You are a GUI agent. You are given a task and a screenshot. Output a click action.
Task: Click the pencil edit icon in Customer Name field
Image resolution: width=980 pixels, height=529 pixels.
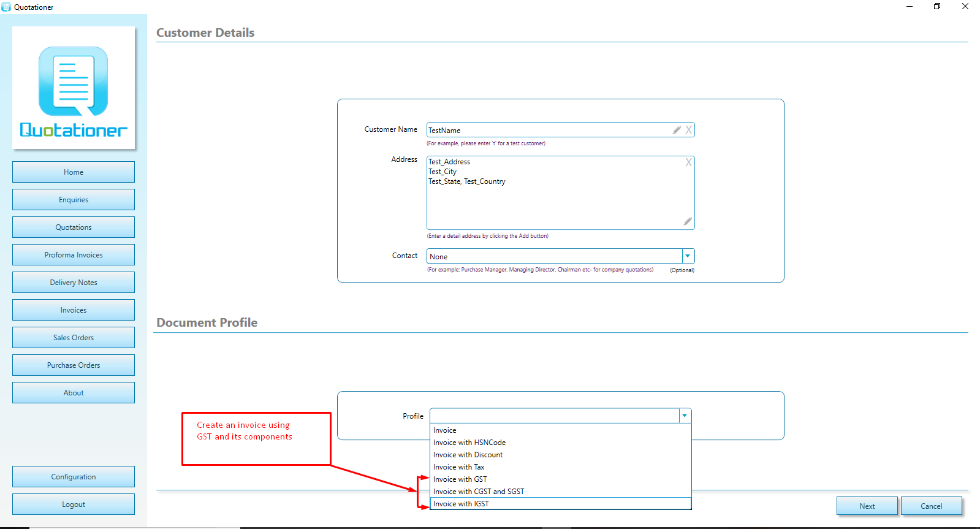click(x=677, y=130)
